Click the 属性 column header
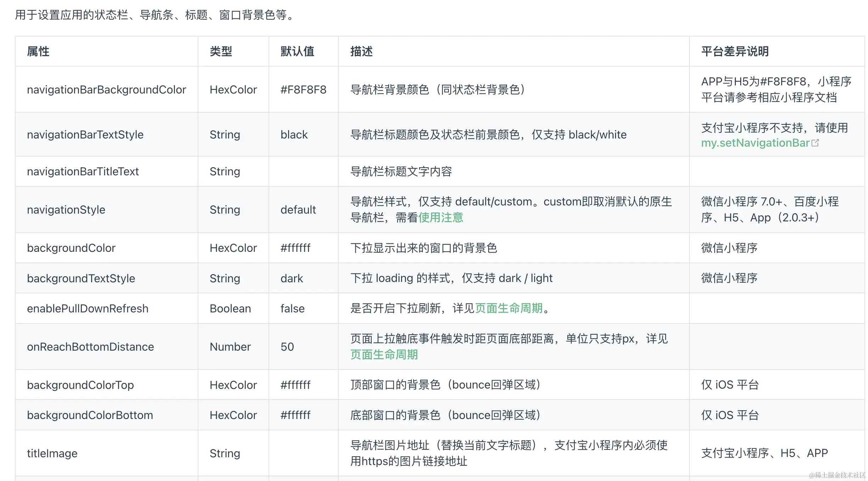Screen dimensions: 868x481 [38, 51]
